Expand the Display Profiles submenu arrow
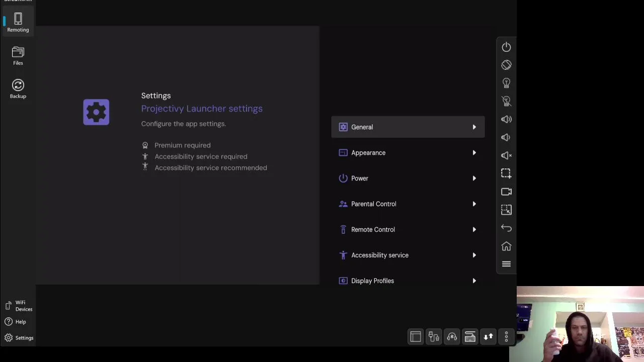644x362 pixels. coord(474,281)
